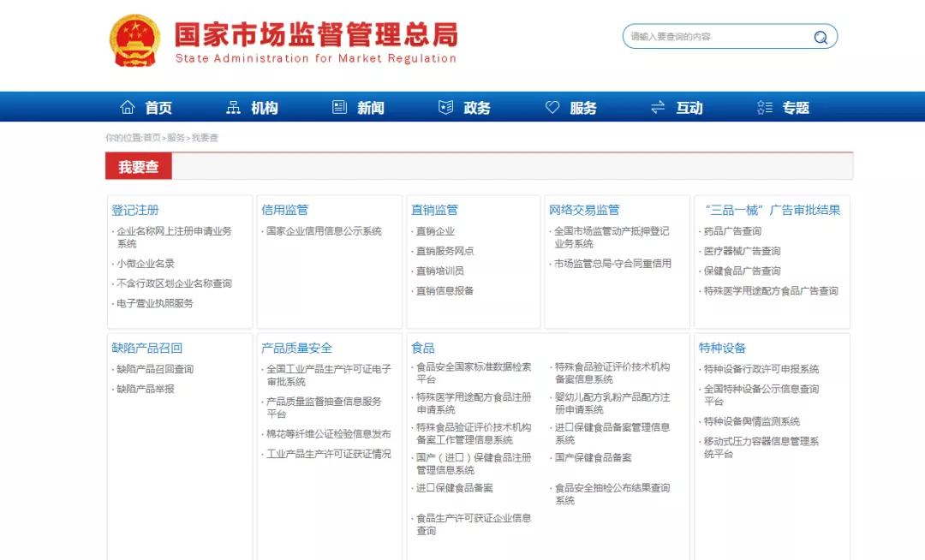Open the 特种设备 category heading
The width and height of the screenshot is (925, 560).
tap(722, 348)
